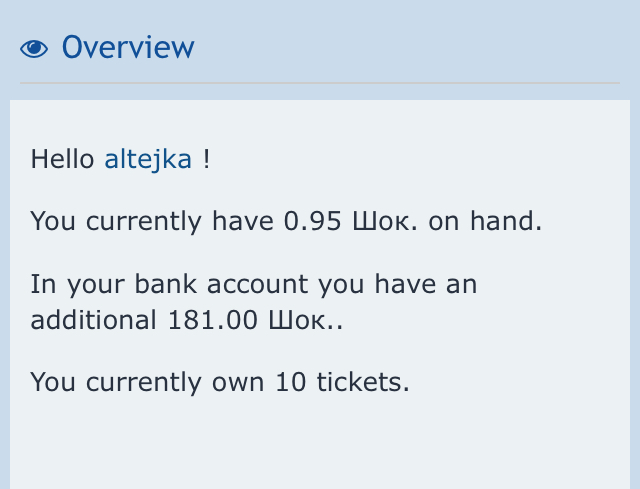Viewport: 640px width, 489px height.
Task: Click the empty area below the tickets line
Action: (x=320, y=440)
